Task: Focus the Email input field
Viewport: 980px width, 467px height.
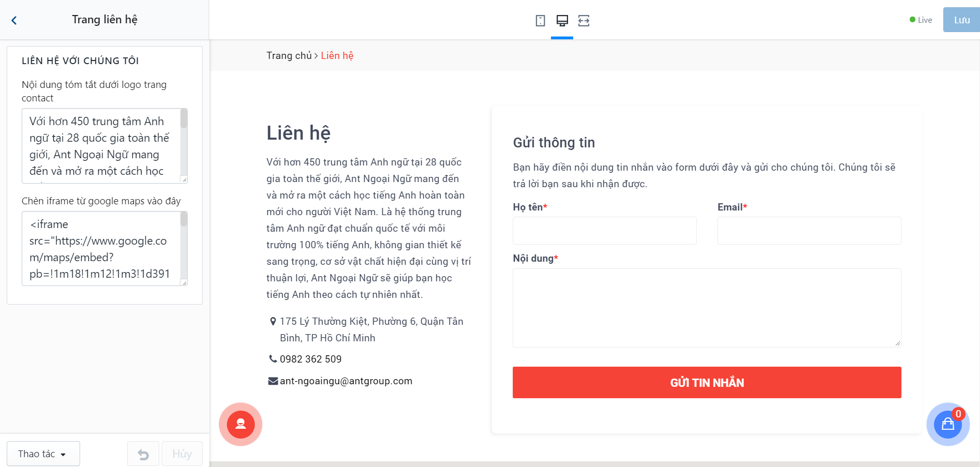Action: (809, 231)
